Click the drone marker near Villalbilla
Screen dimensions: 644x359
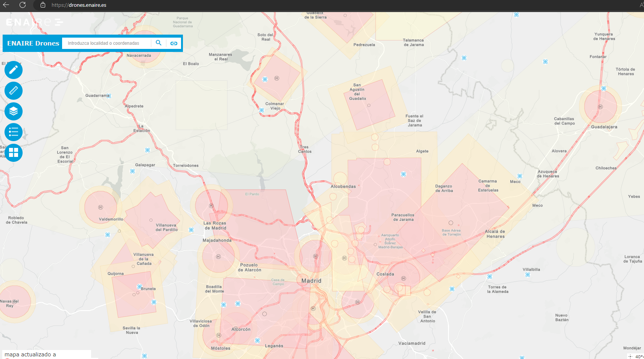[528, 275]
